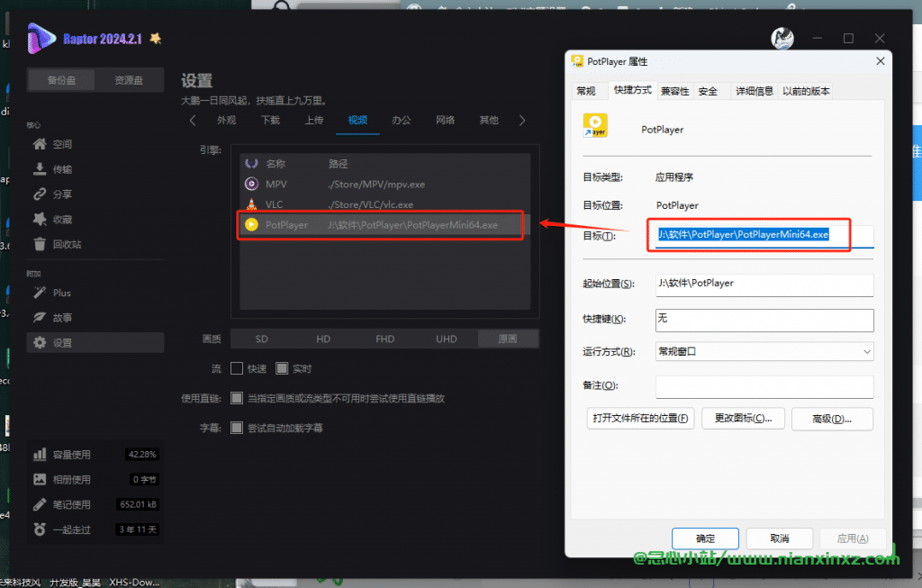The width and height of the screenshot is (922, 588).
Task: Click the PotPlayer yellow play icon in the engine list
Action: coord(251,224)
